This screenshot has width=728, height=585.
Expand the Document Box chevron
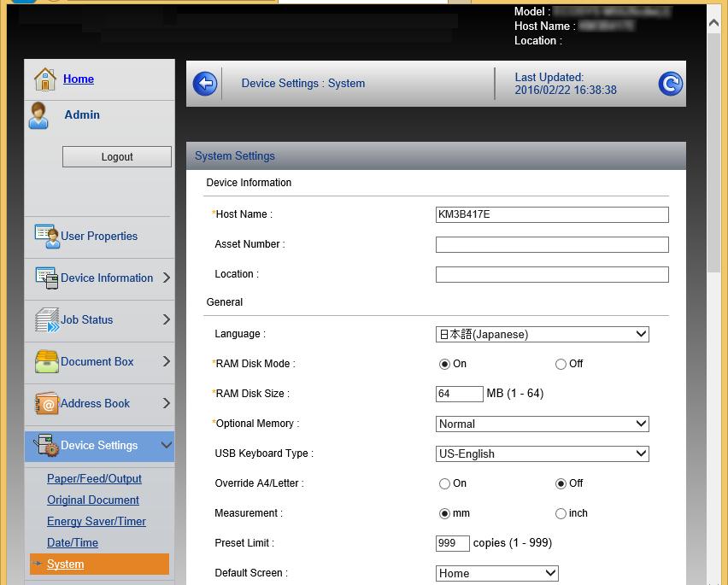[167, 361]
